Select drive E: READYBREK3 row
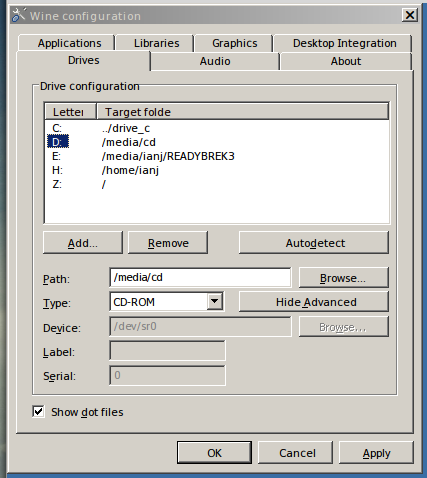 pyautogui.click(x=216, y=156)
